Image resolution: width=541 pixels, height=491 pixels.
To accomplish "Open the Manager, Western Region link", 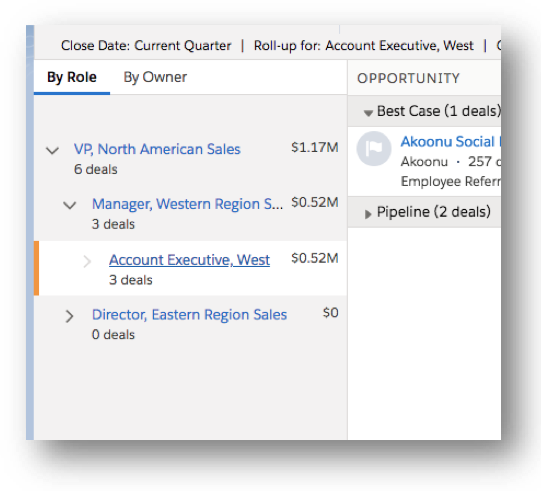I will 187,204.
